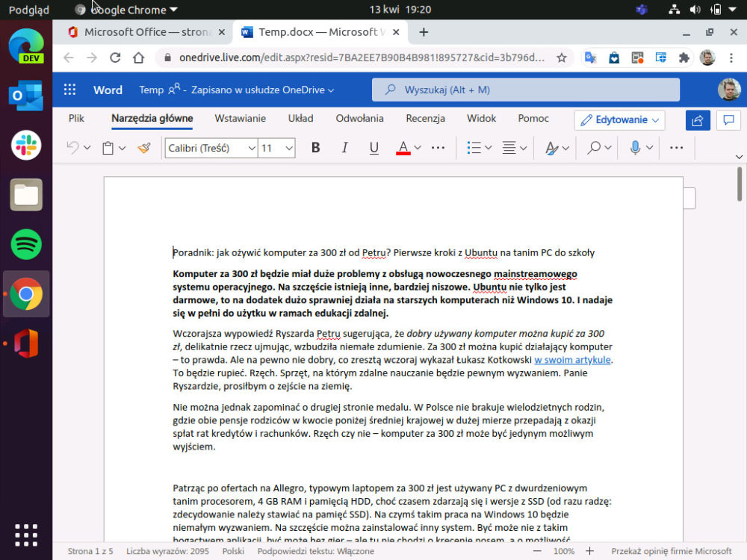Screen dimensions: 747x560
Task: Toggle bold formatting
Action: [315, 148]
